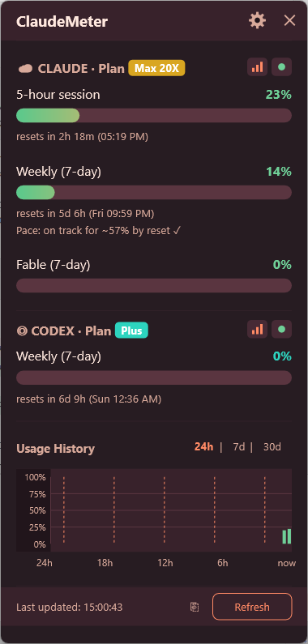Click the green bars in usage chart

point(287,536)
